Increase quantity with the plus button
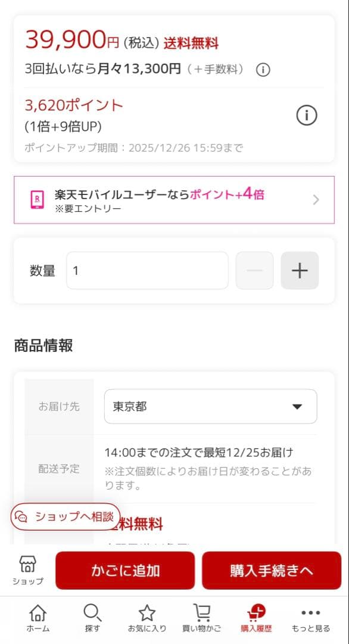This screenshot has height=644, width=349. [300, 270]
